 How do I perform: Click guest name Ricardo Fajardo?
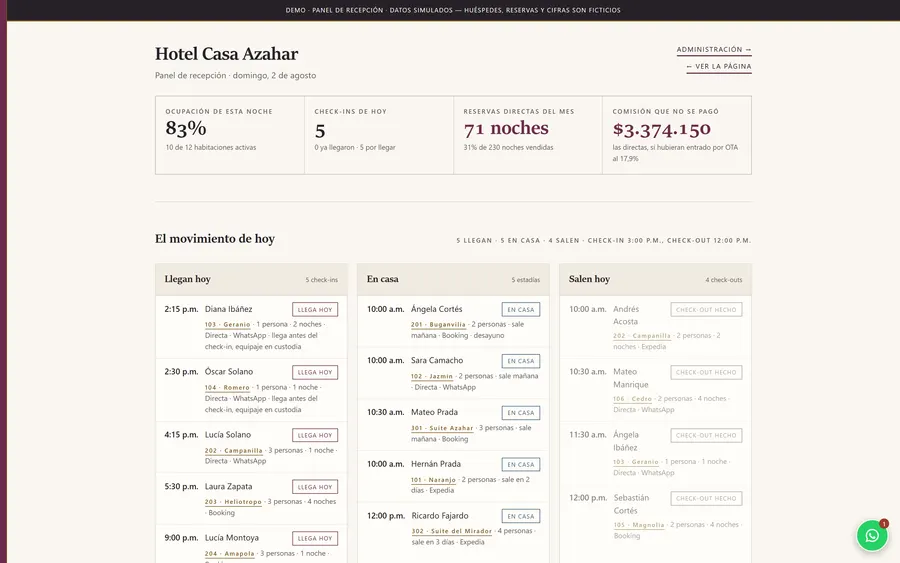[440, 516]
